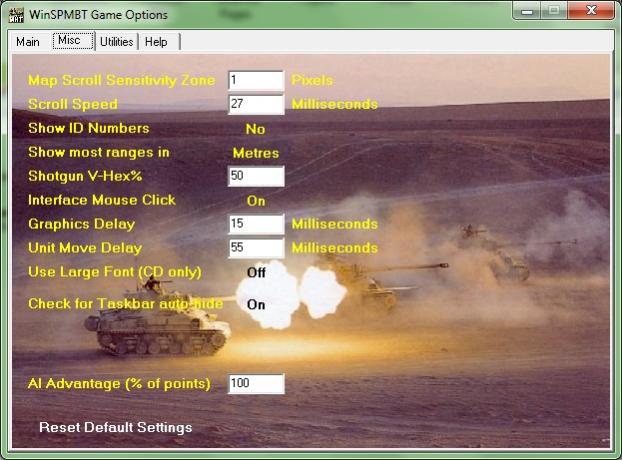Screen dimensions: 622x460
Task: Toggle Use Large Font Off value
Action: 256,272
